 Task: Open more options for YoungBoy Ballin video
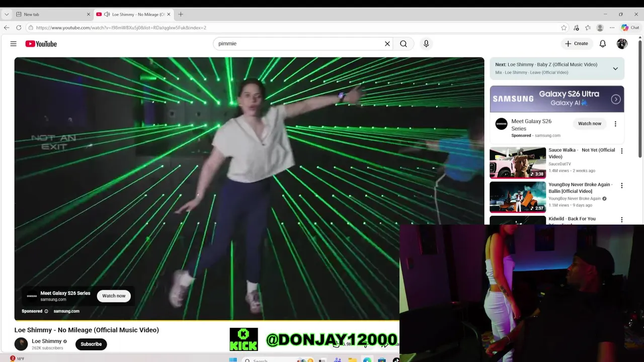tap(622, 186)
